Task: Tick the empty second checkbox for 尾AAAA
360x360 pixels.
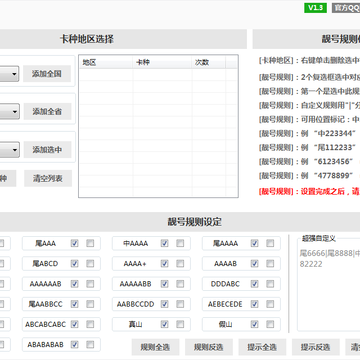Action: (x=270, y=243)
